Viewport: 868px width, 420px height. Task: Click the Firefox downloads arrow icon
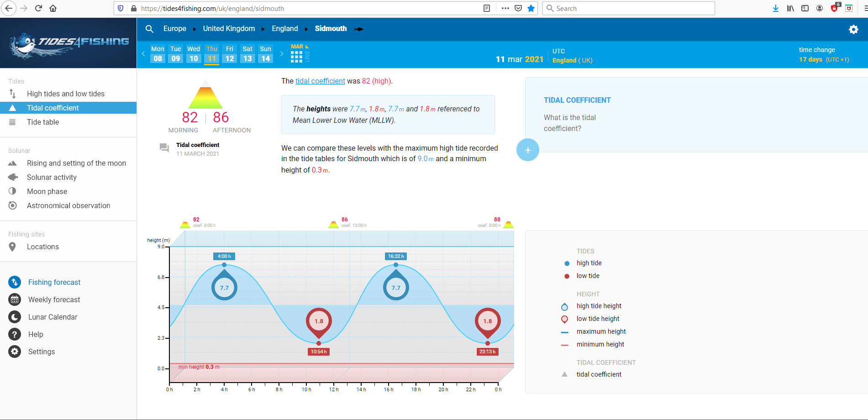pos(775,8)
